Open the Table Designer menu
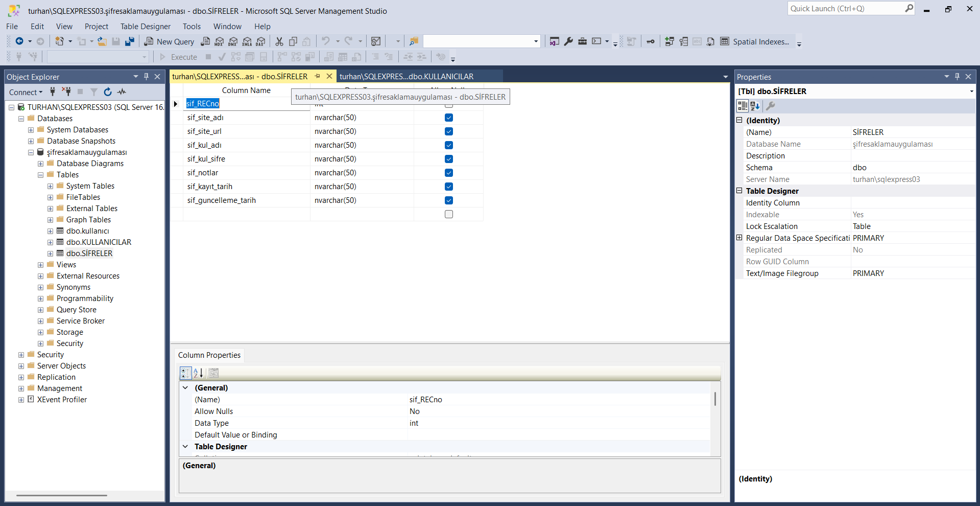Screen dimensions: 980x506 click(x=146, y=27)
